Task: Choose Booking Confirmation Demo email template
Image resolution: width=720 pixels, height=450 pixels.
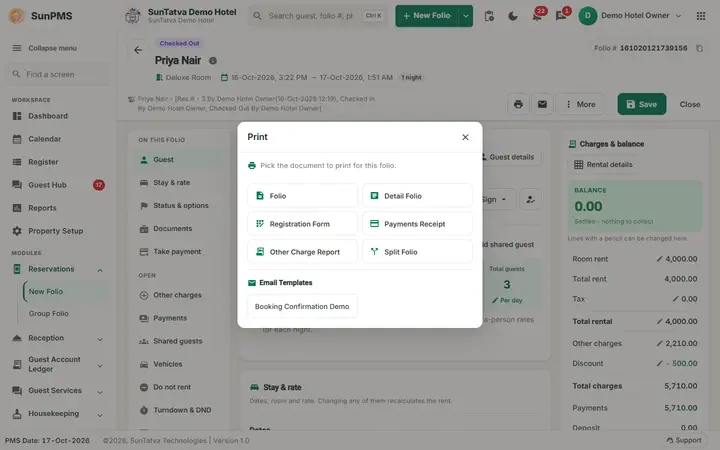Action: click(x=302, y=306)
